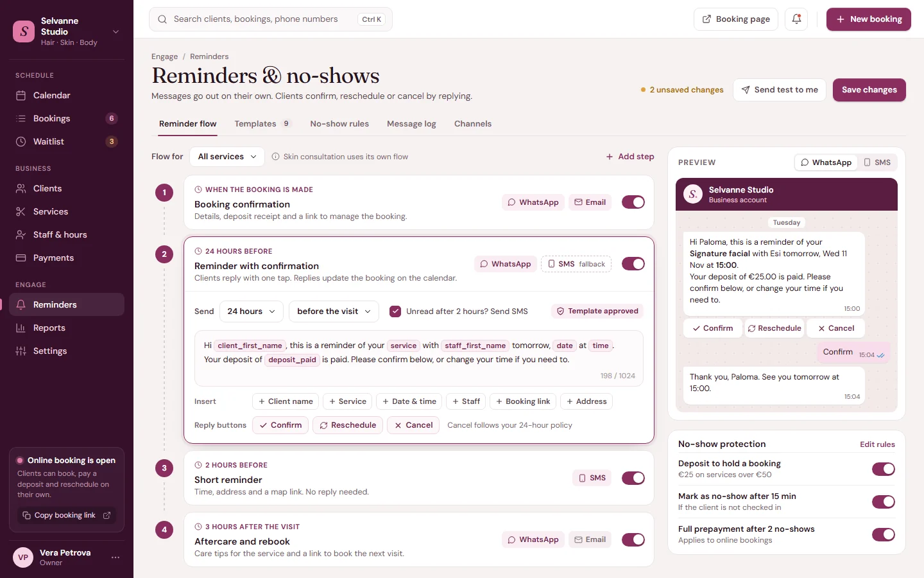The height and width of the screenshot is (578, 924).
Task: Toggle the Booking confirmation step off
Action: (633, 202)
